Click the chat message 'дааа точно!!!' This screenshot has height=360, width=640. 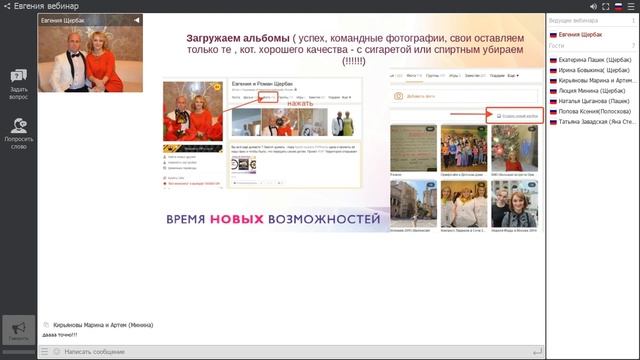pyautogui.click(x=60, y=335)
